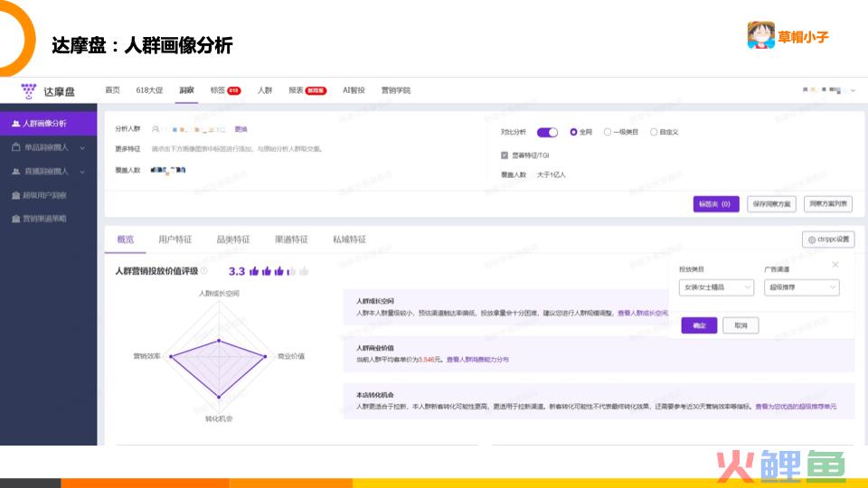Open the 洞察方案列表 button
This screenshot has width=868, height=488.
[828, 204]
